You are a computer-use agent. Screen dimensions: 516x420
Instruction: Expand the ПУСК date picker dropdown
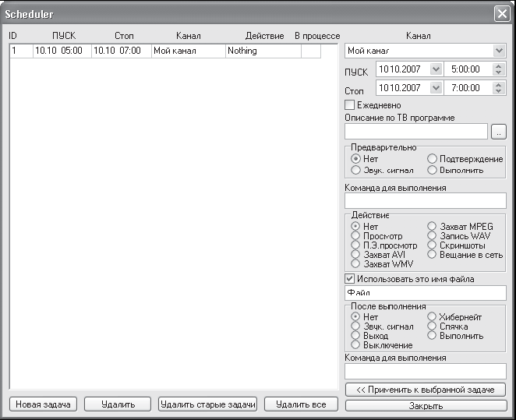point(436,69)
